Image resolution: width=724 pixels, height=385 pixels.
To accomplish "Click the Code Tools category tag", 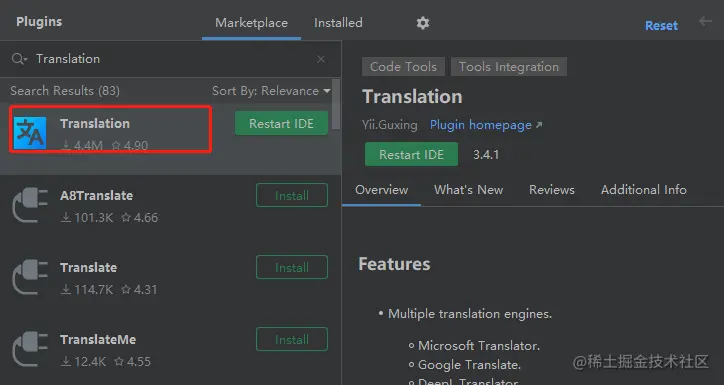I will click(x=403, y=67).
